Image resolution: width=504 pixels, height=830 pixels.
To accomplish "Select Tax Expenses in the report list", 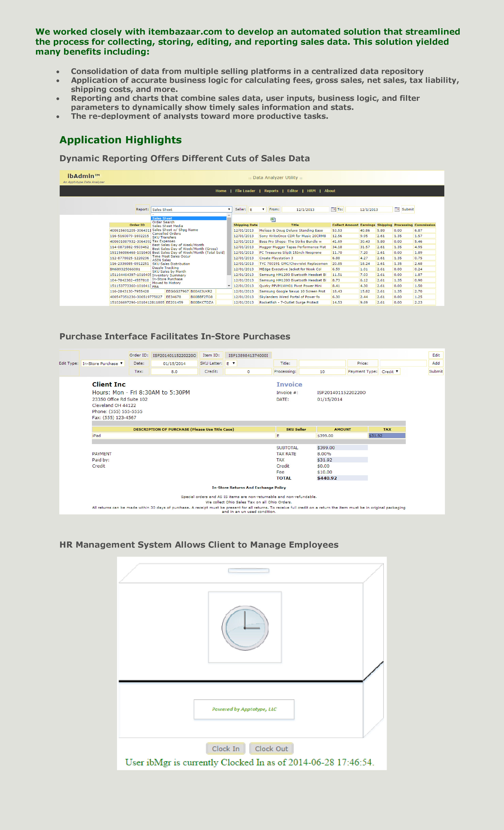I will [x=189, y=241].
